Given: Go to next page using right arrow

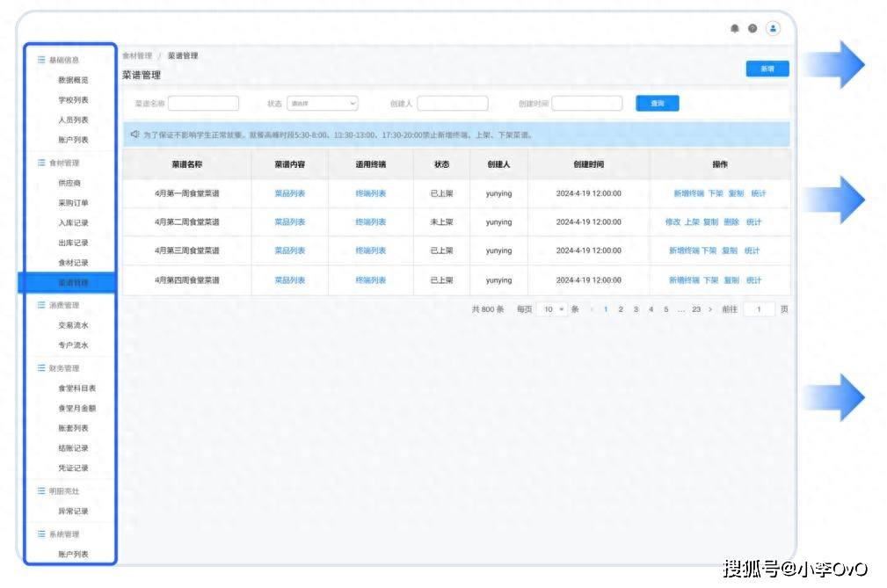Looking at the screenshot, I should 710,309.
